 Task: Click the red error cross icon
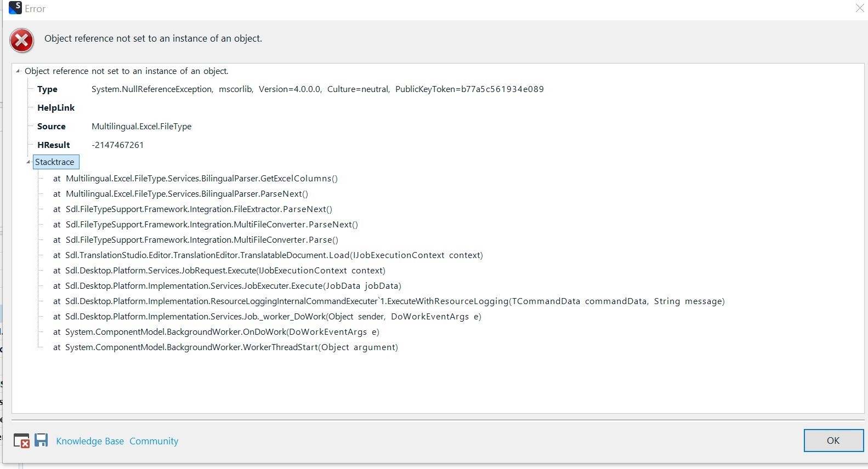[x=22, y=41]
